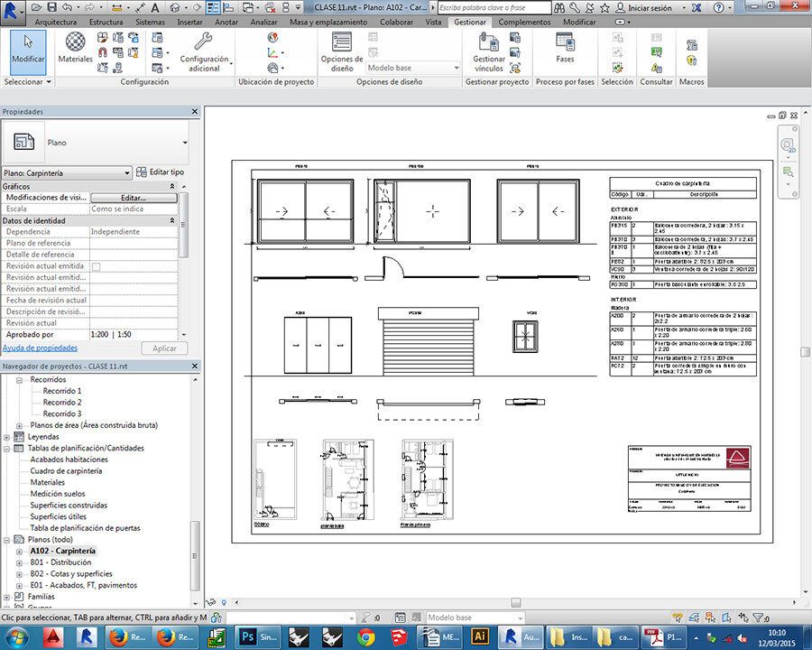This screenshot has width=812, height=650.
Task: Toggle Revisión actual emitida checkbox
Action: click(x=96, y=266)
